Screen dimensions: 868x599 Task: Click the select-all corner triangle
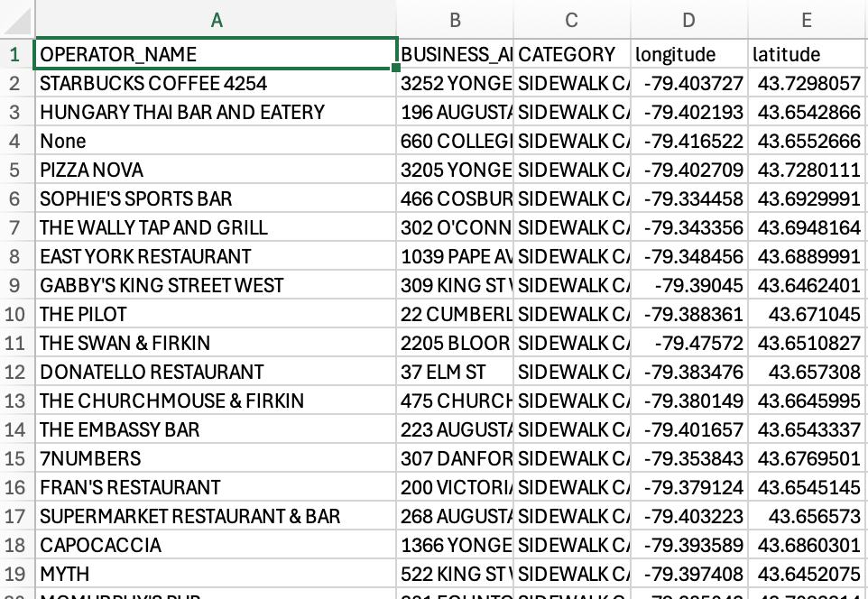(x=18, y=20)
